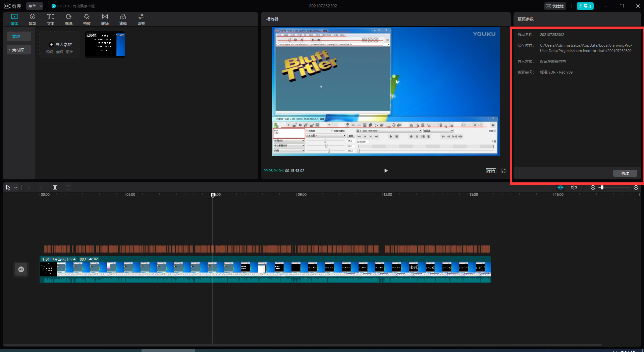
Task: Open the 调节 adjustment tab
Action: tap(141, 19)
